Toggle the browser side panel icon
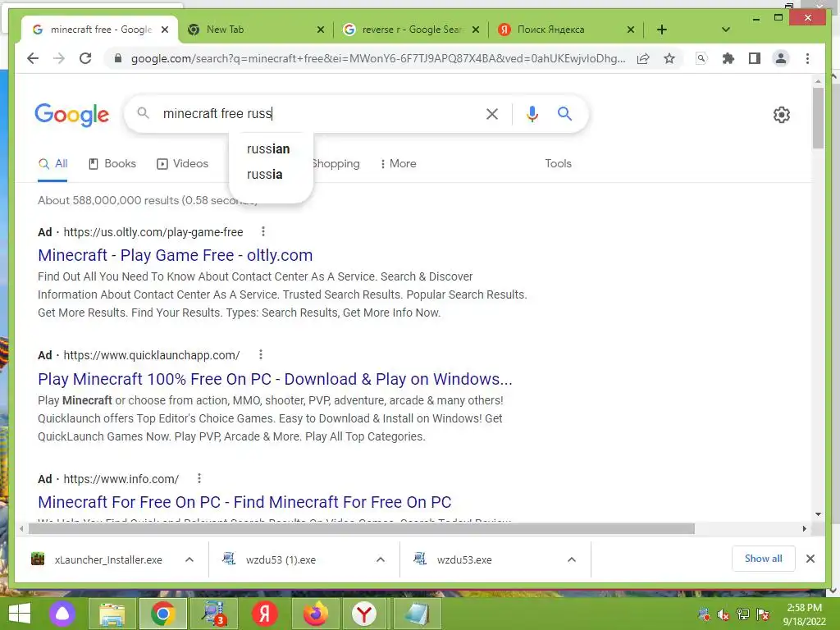The image size is (840, 630). point(755,58)
